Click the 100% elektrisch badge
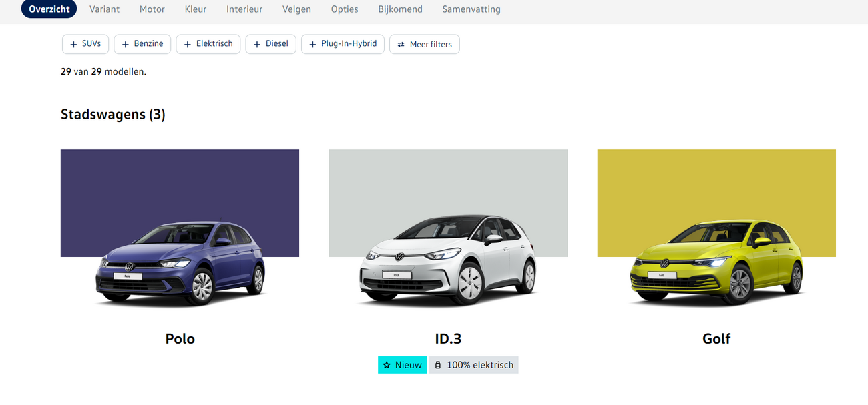The height and width of the screenshot is (405, 868). 473,365
